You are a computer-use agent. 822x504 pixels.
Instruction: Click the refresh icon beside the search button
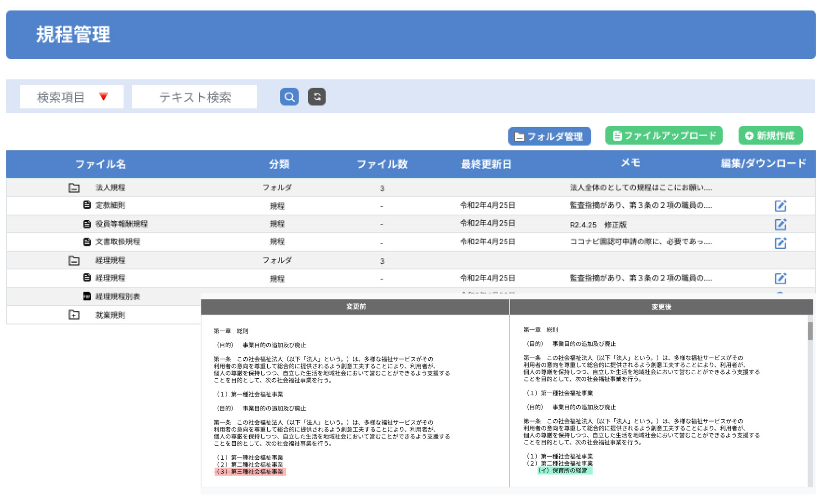pos(317,96)
